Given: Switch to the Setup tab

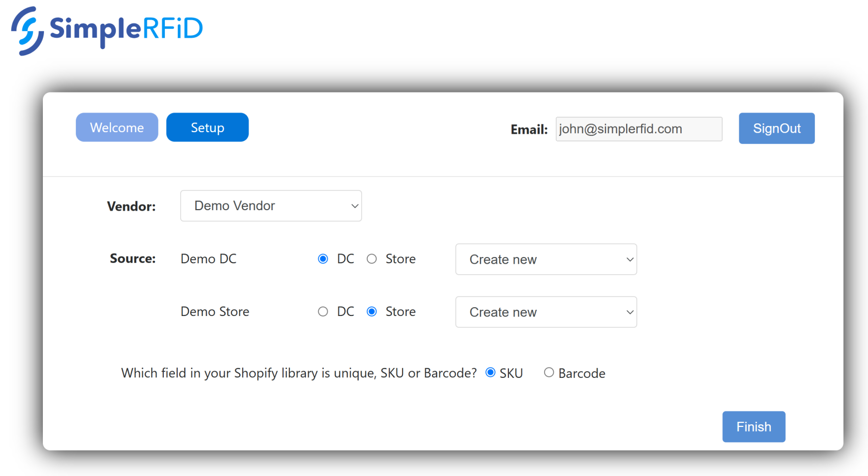Looking at the screenshot, I should pos(207,128).
